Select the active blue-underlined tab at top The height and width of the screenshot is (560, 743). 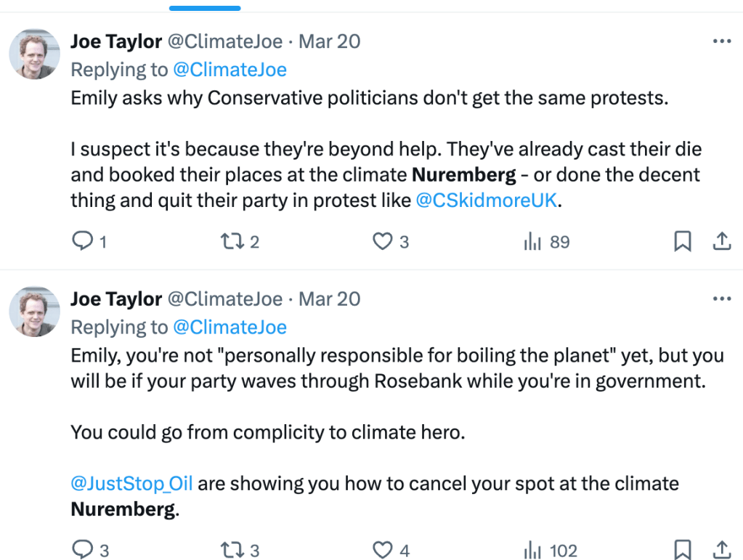205,6
